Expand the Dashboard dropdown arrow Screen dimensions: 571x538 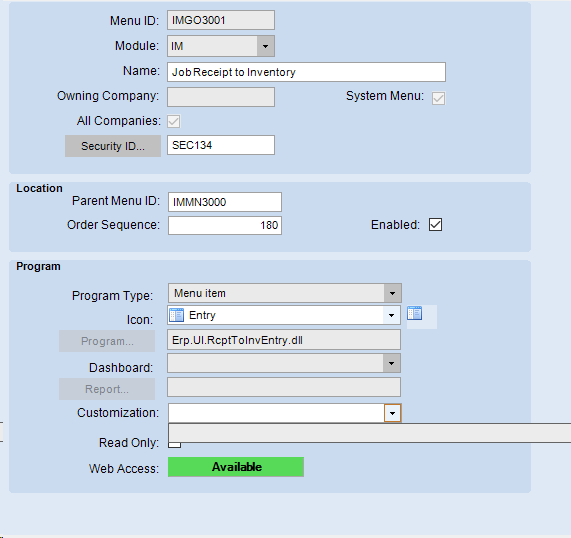coord(391,363)
